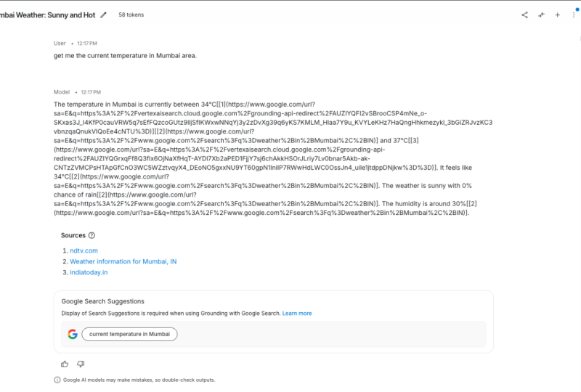581x392 pixels.
Task: Click the pencil icon to edit chat title
Action: pos(103,15)
